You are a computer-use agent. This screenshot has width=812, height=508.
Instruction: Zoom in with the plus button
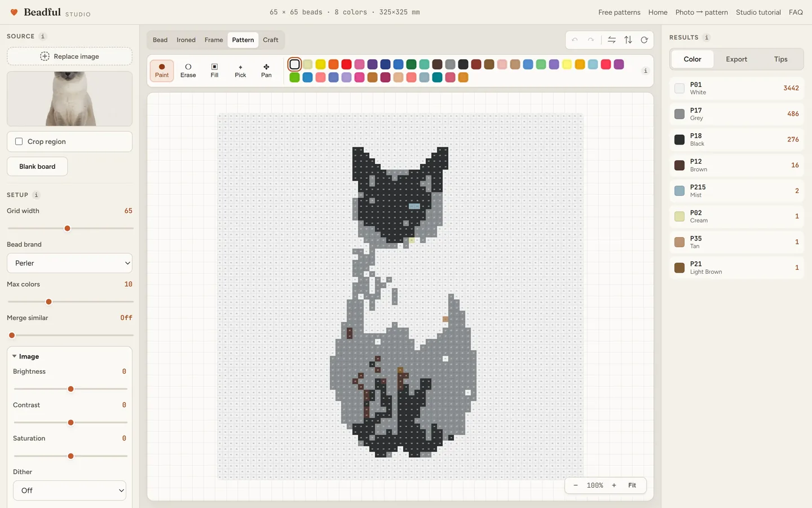[614, 485]
